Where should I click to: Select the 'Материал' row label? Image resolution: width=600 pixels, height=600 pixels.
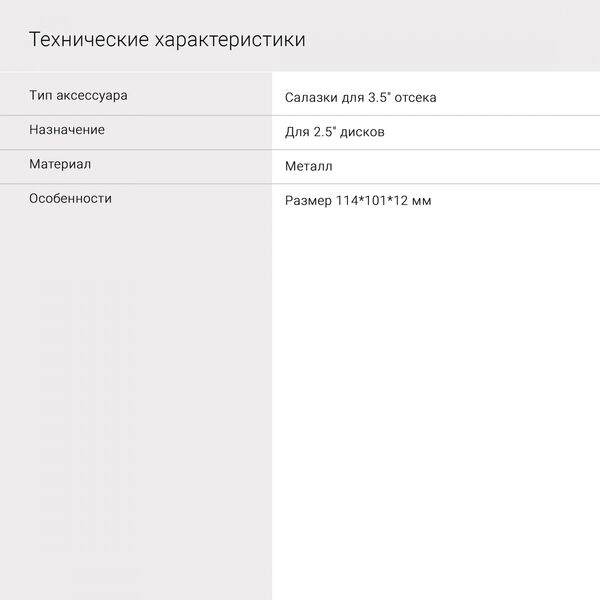(x=60, y=164)
